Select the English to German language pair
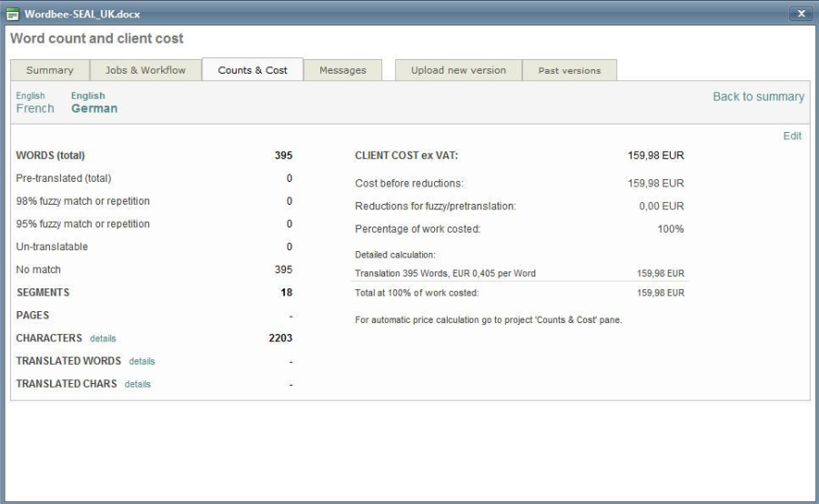Screen dimensions: 819x504 click(x=94, y=103)
